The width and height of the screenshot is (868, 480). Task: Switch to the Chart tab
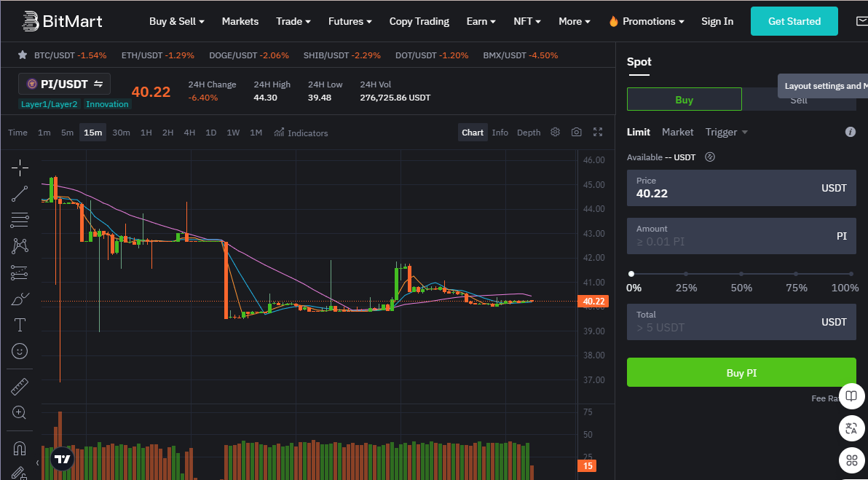click(x=473, y=133)
